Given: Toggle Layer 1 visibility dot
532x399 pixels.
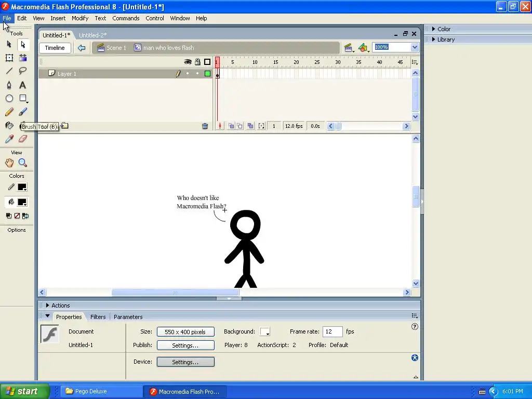Looking at the screenshot, I should tap(188, 74).
